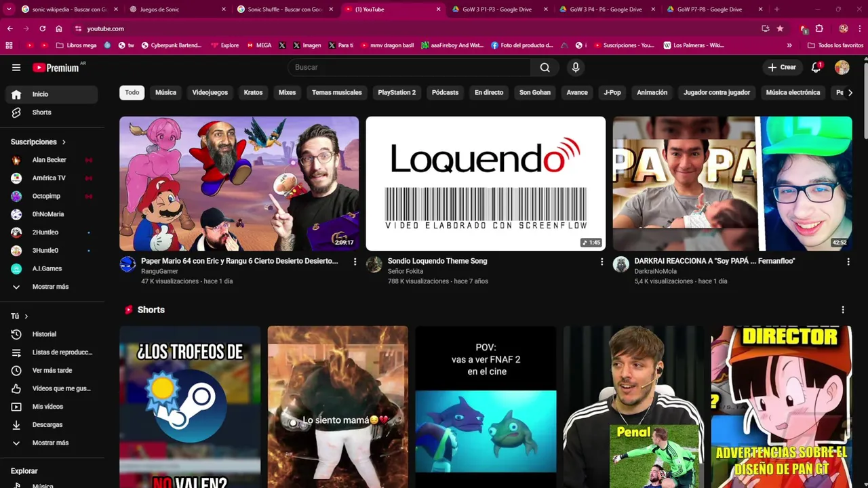Expand the Tú section chevron
Screen dimensions: 868x488
point(26,317)
